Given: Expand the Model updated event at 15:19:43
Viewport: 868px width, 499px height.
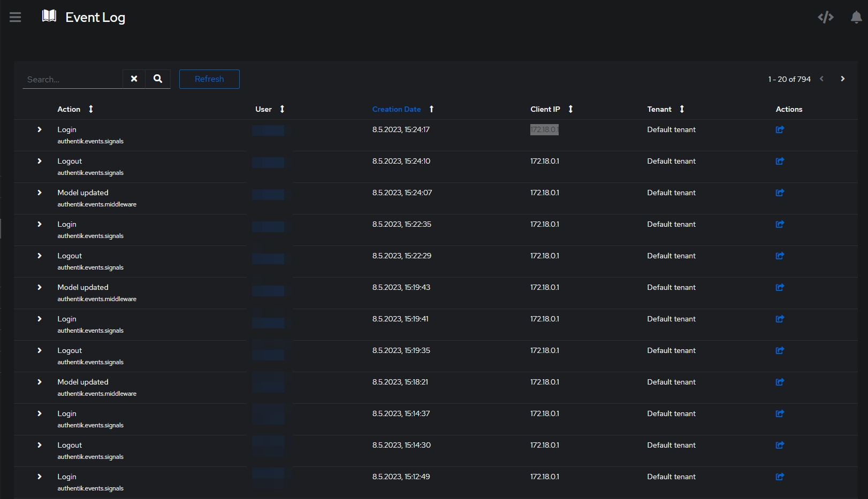Looking at the screenshot, I should click(x=39, y=287).
